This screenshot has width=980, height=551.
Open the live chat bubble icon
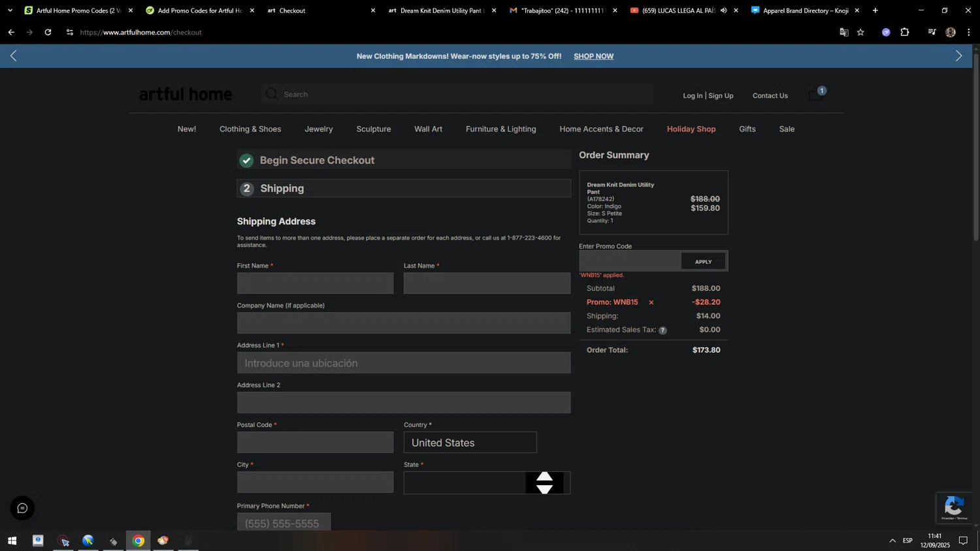pos(22,508)
